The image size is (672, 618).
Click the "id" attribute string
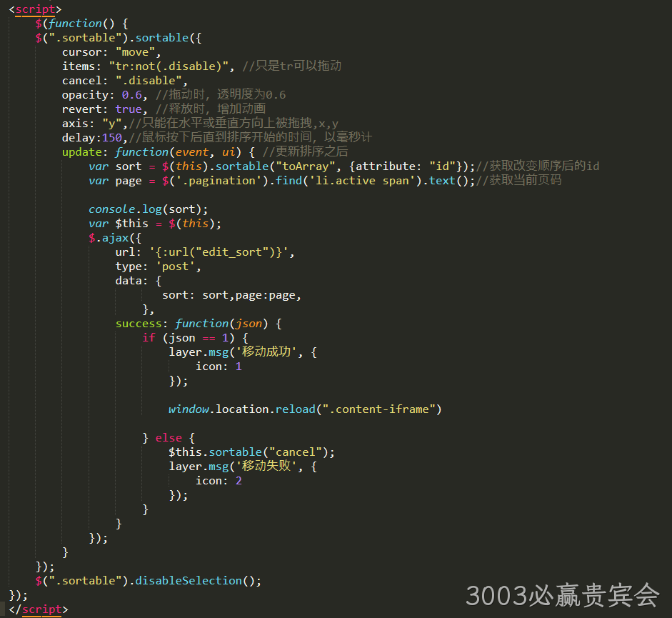click(441, 166)
